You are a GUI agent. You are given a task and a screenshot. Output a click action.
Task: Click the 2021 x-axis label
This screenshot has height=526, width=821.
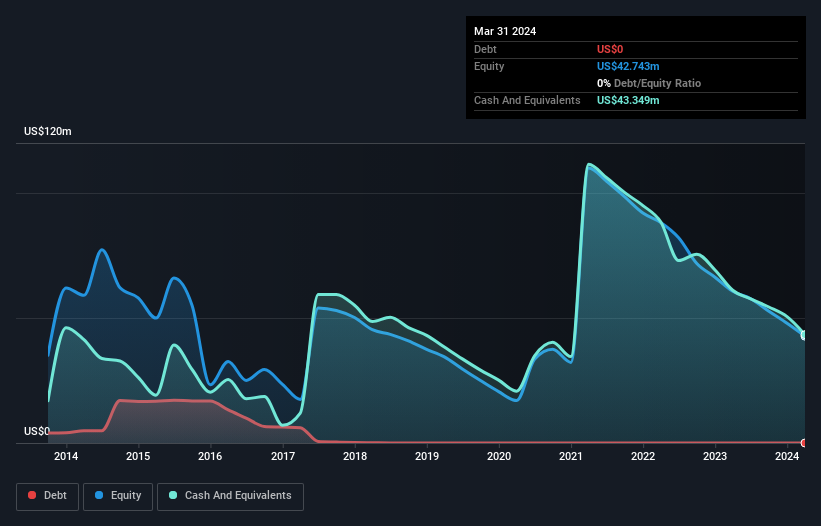571,456
